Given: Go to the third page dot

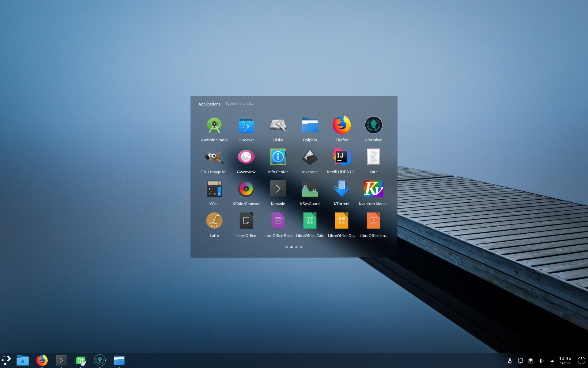Looking at the screenshot, I should tap(296, 247).
